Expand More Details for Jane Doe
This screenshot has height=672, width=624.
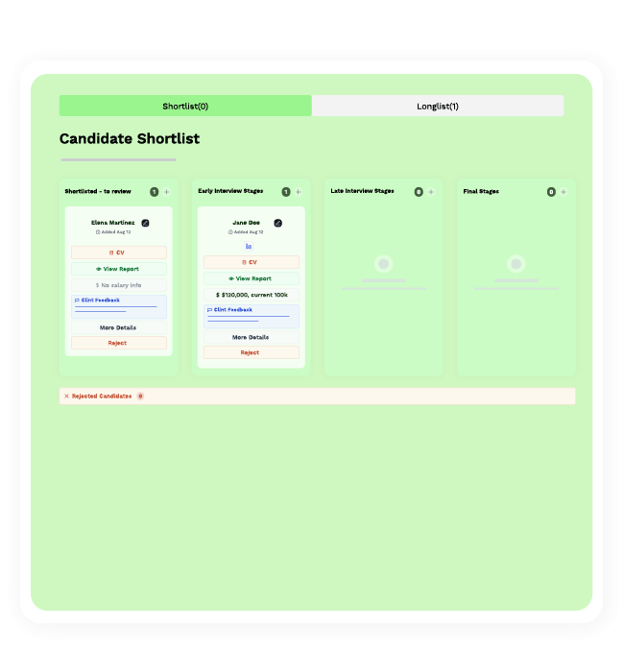(251, 337)
